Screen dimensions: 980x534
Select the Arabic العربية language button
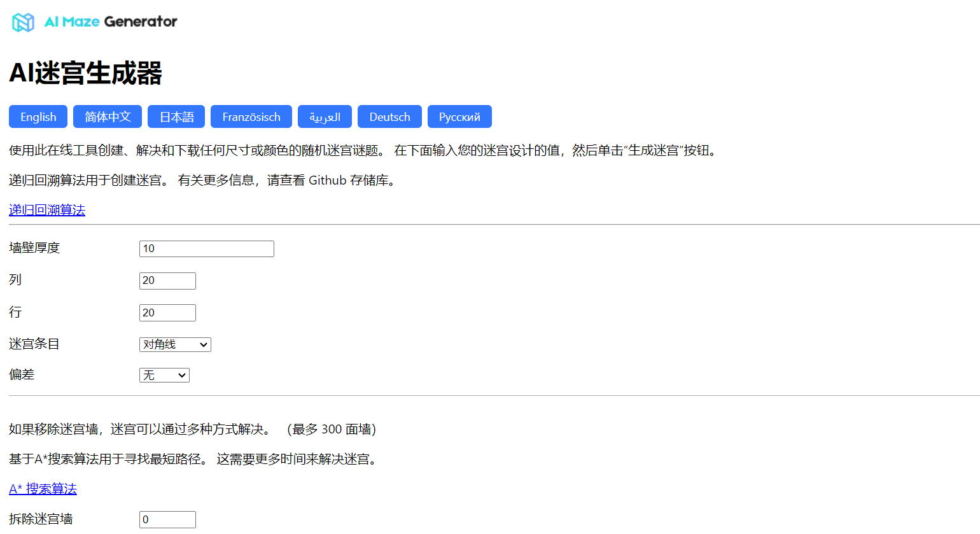tap(325, 116)
